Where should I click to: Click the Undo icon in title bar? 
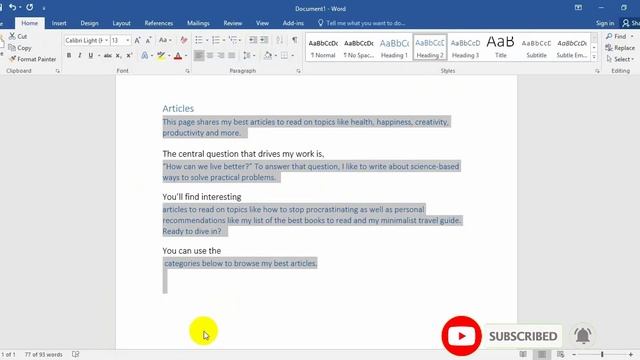coord(13,7)
